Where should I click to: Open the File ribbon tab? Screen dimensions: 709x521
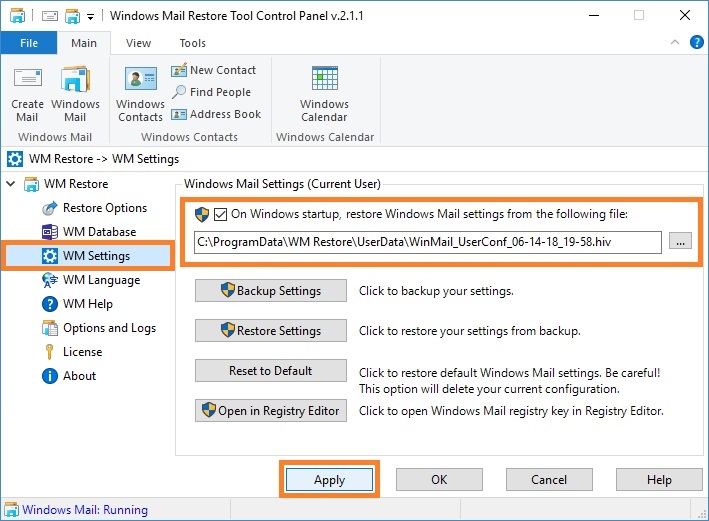pos(29,43)
